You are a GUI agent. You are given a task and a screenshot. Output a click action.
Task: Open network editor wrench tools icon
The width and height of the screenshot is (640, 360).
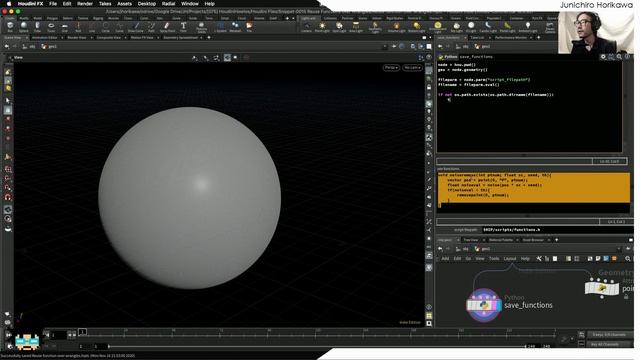[x=539, y=259]
